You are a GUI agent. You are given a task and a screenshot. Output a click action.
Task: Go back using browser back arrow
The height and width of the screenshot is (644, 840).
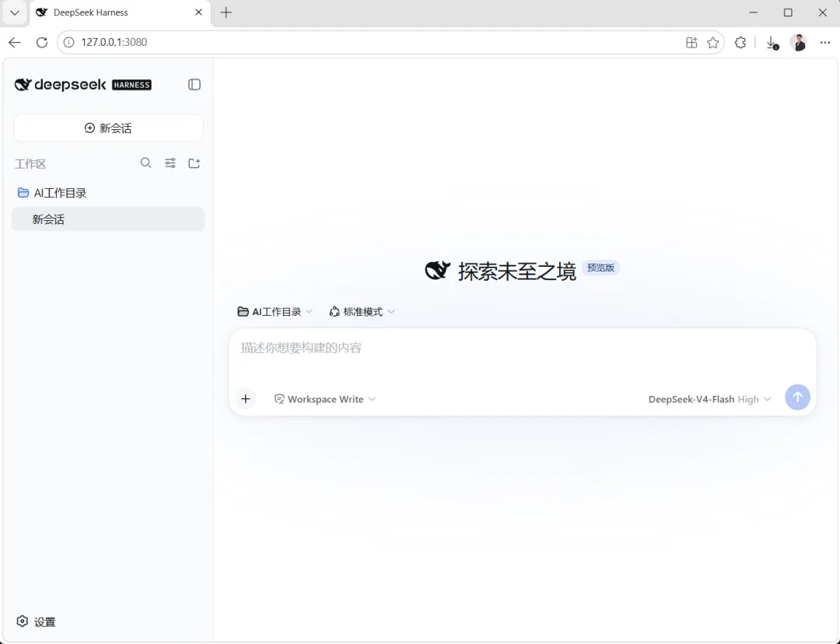point(15,42)
